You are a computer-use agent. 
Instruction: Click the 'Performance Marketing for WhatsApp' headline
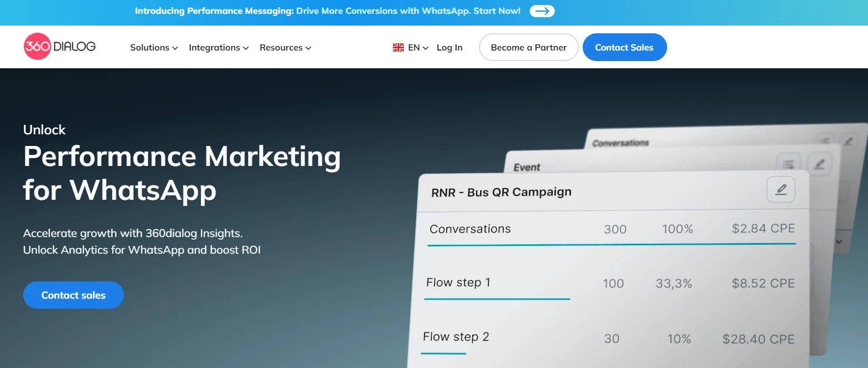[182, 173]
